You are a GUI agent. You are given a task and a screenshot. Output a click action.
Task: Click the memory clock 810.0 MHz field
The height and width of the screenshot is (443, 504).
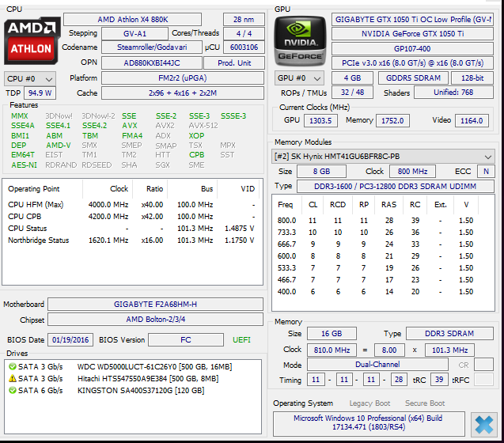332,350
